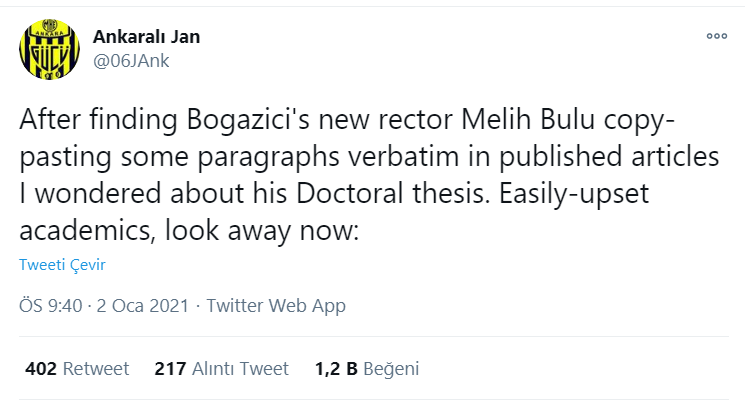745x403 pixels.
Task: Open the Twitter Web App source link
Action: (276, 306)
